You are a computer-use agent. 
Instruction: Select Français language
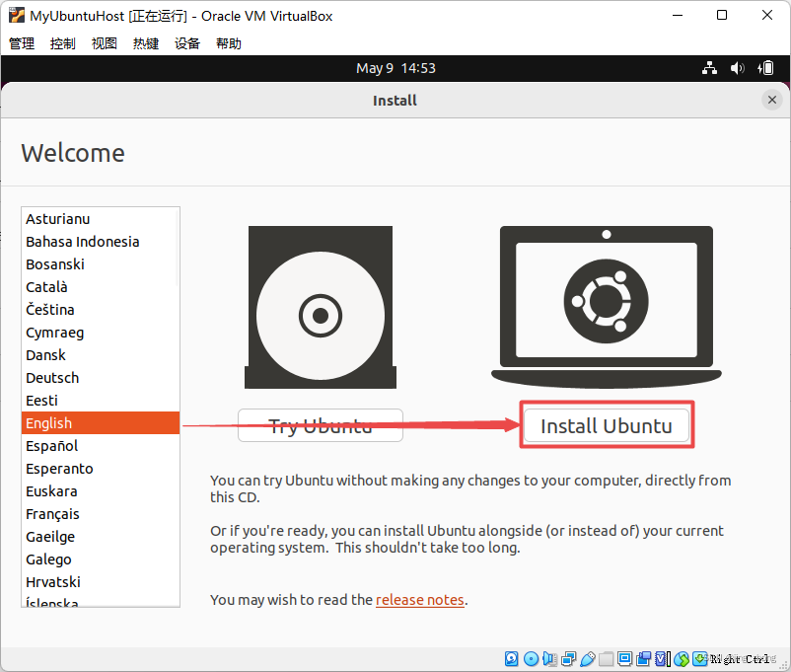point(101,514)
